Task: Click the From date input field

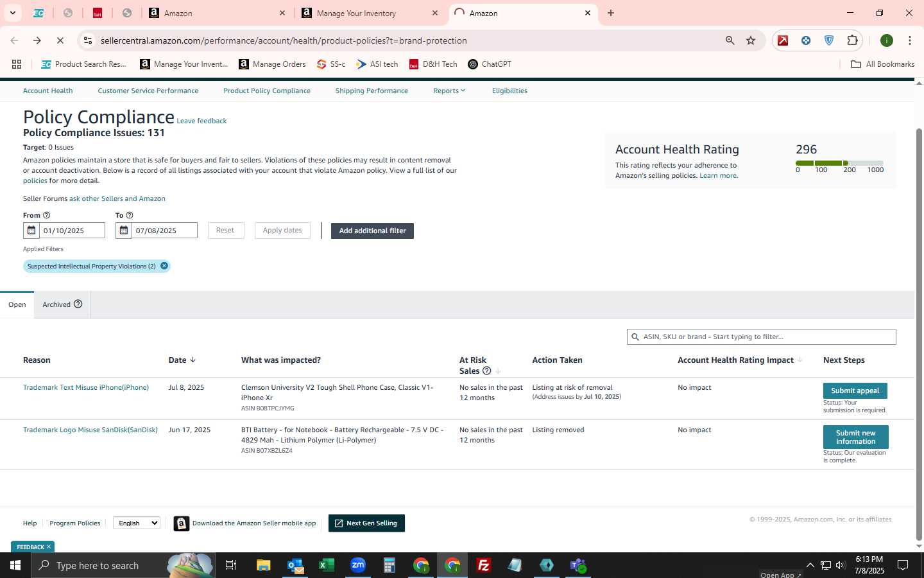Action: pyautogui.click(x=72, y=231)
